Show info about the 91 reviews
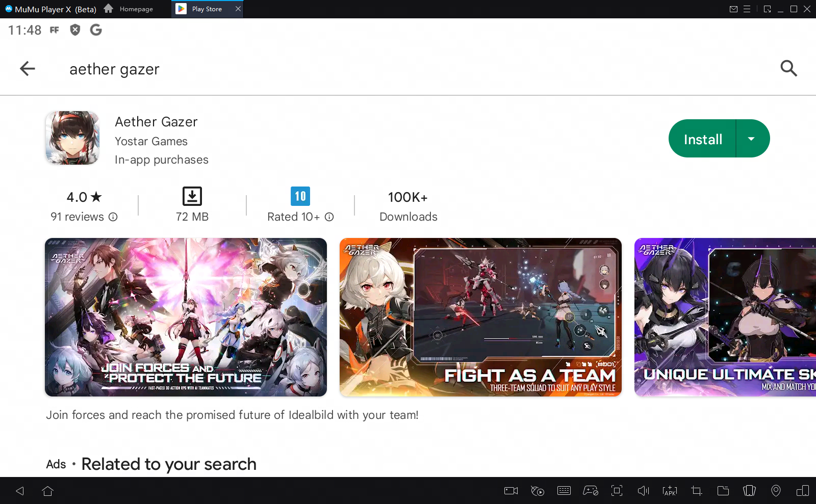816x504 pixels. 113,217
